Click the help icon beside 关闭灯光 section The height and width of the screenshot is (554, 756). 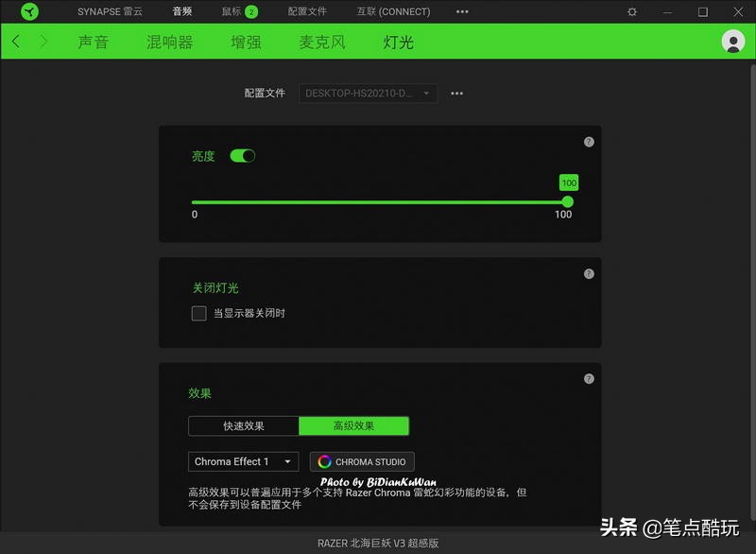pyautogui.click(x=588, y=273)
